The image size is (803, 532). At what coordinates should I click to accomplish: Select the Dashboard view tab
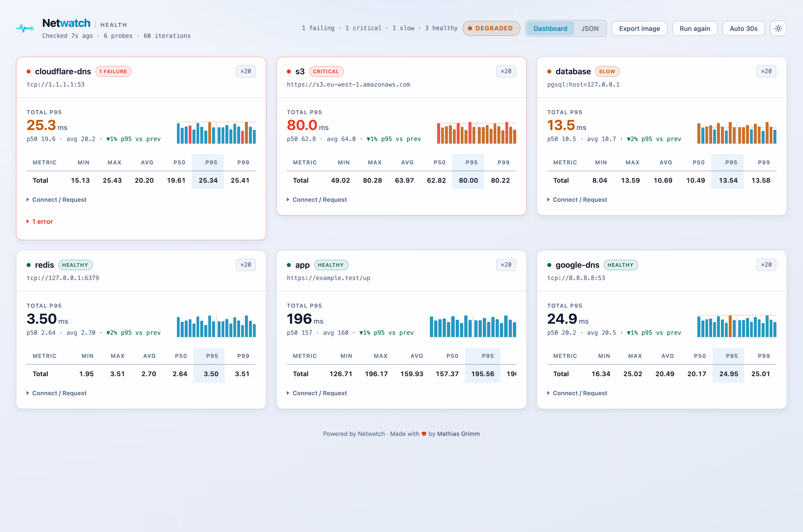coord(550,29)
